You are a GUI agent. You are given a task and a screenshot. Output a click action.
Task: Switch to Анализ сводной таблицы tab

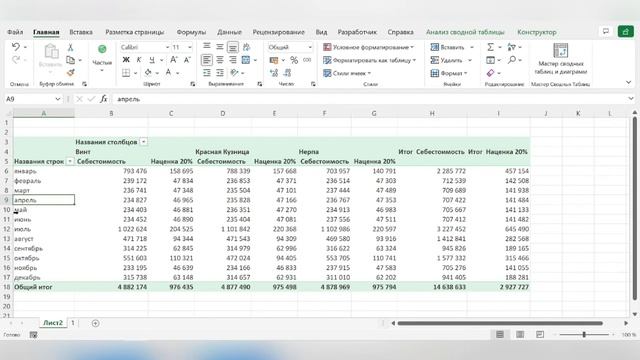click(x=465, y=32)
